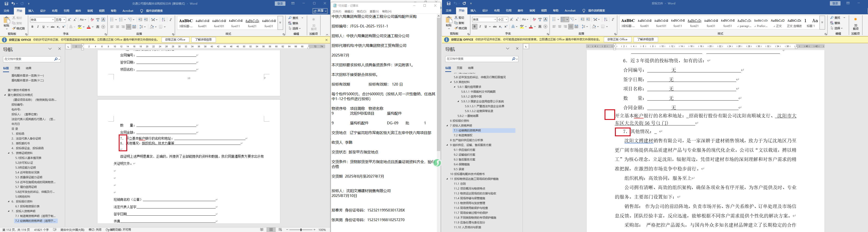Increase indent in 投标文件 Word window
Image resolution: width=868 pixels, height=232 pixels.
click(588, 20)
